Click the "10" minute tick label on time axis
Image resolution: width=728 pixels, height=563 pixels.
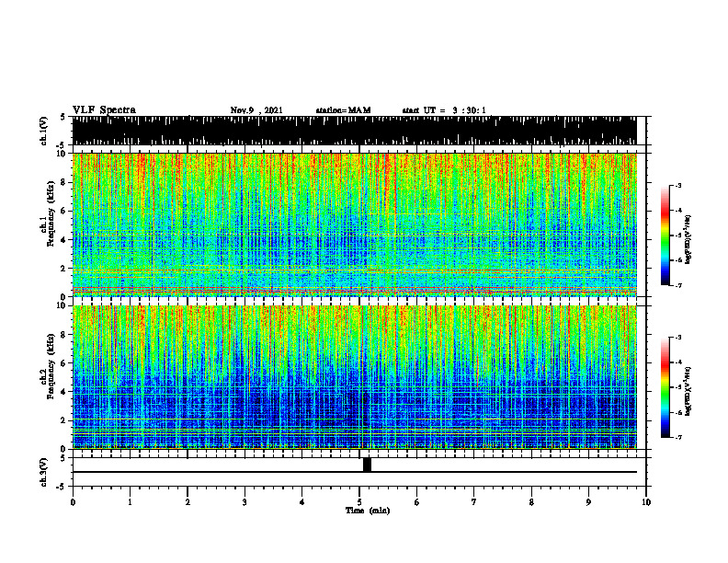[646, 502]
